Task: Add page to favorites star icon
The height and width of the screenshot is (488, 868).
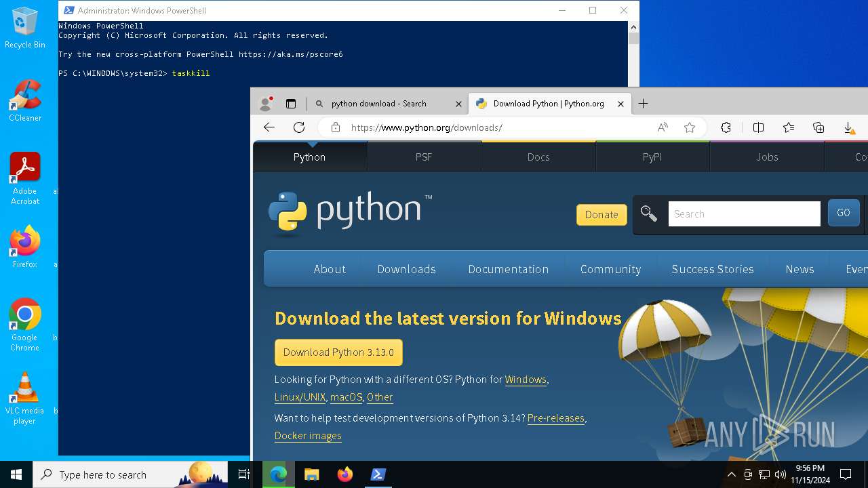Action: pos(690,127)
